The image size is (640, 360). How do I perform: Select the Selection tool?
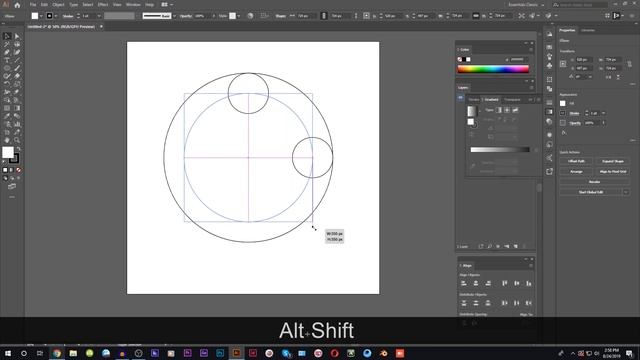[x=7, y=36]
